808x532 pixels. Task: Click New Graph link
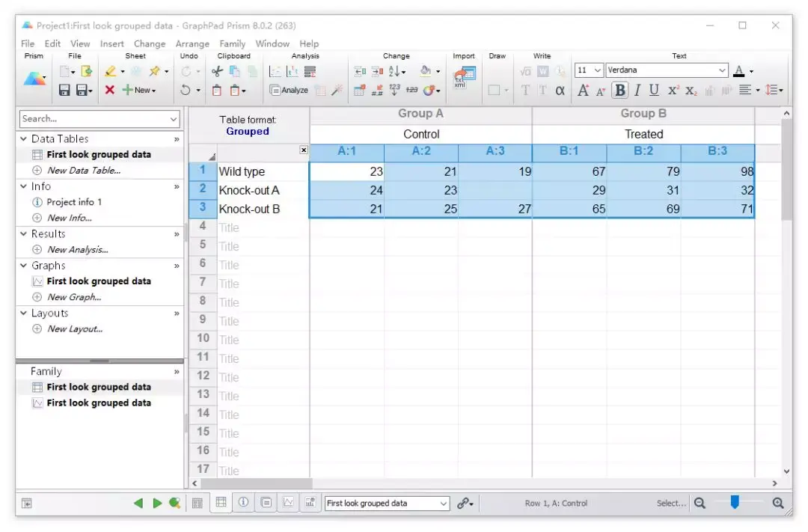73,297
